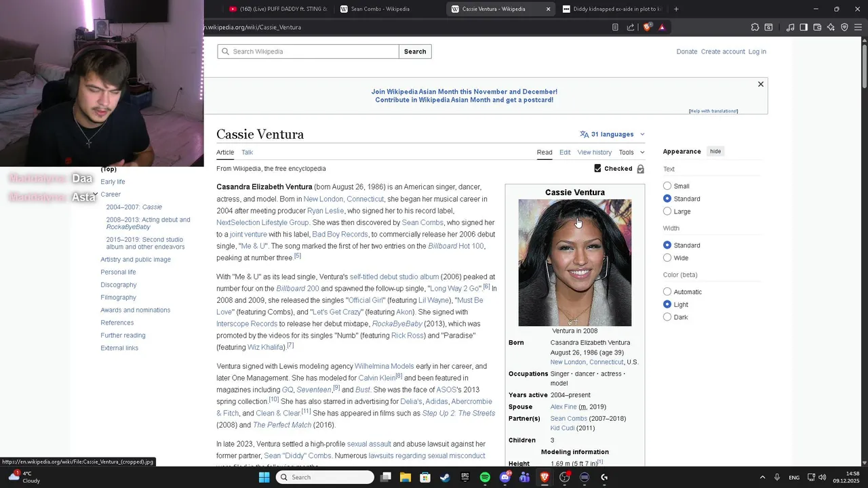
Task: Open Epic Games Launcher on taskbar
Action: pos(465,477)
